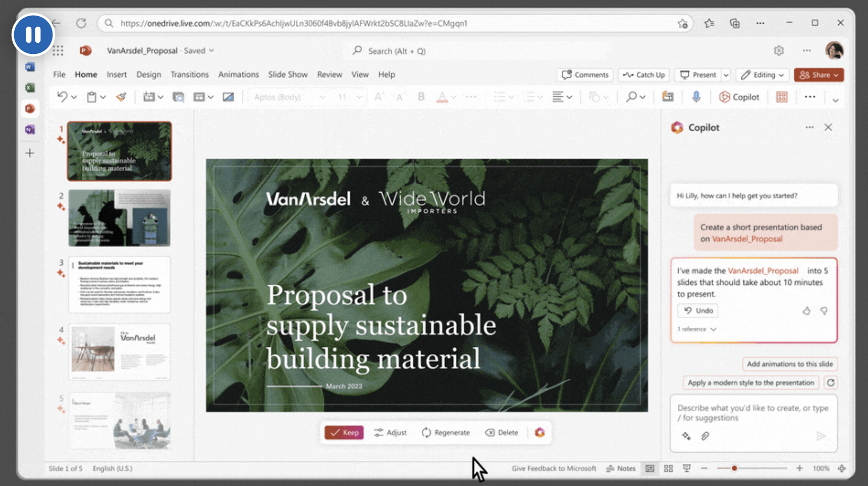Pause playback with the blue pause button

(33, 35)
